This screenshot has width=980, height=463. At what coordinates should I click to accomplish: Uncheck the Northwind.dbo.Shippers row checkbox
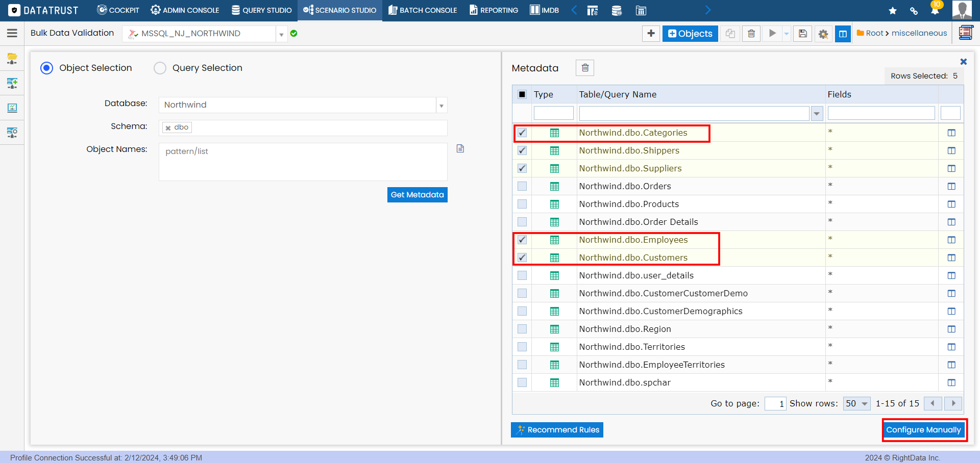[522, 150]
